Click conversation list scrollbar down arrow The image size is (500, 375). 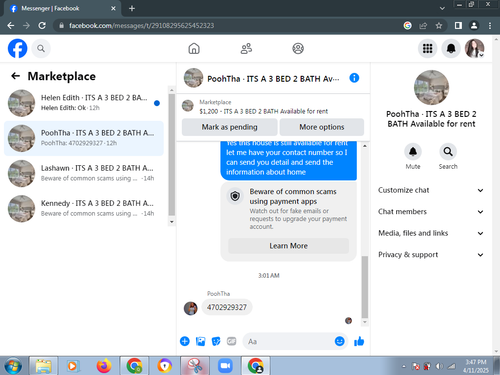click(172, 222)
